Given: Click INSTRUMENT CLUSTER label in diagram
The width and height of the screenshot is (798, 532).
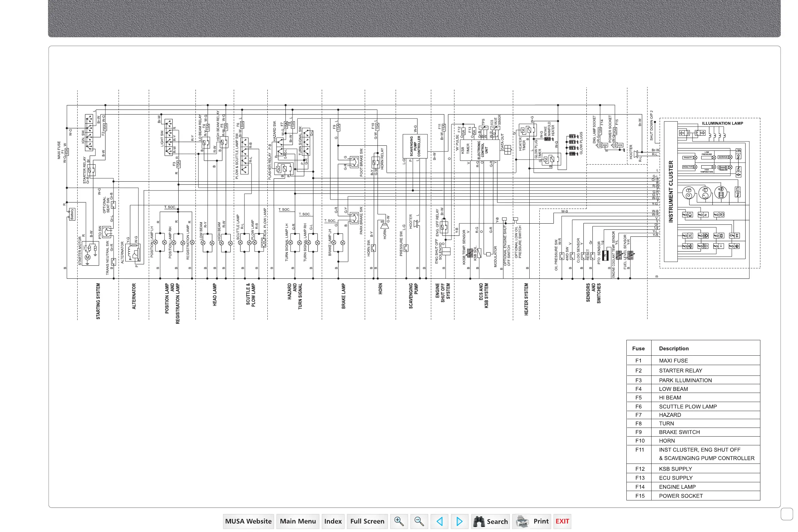Looking at the screenshot, I should (670, 192).
